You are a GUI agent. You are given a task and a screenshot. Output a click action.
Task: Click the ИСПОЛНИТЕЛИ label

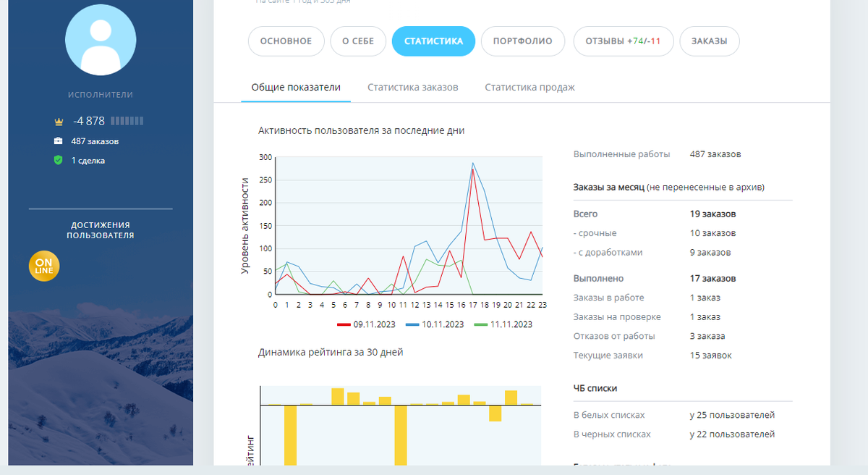pyautogui.click(x=101, y=95)
